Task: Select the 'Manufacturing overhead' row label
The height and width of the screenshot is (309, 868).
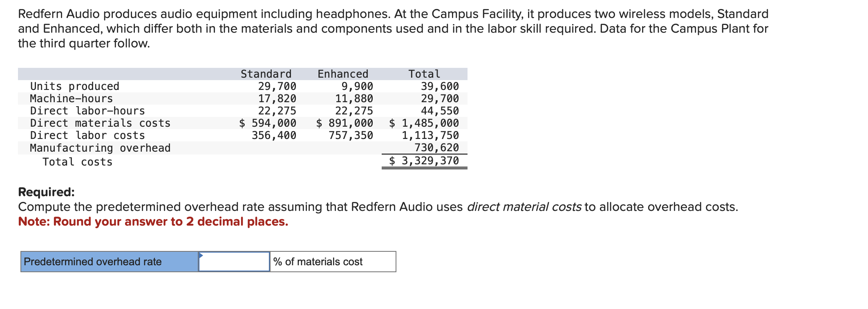Action: coord(101,148)
